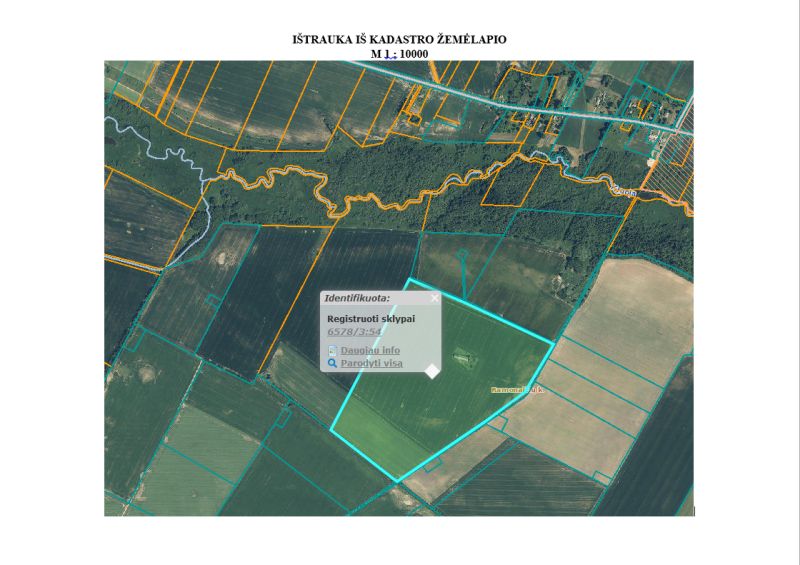The height and width of the screenshot is (565, 800).
Task: Click the white diamond marker on the parcel
Action: 432,372
